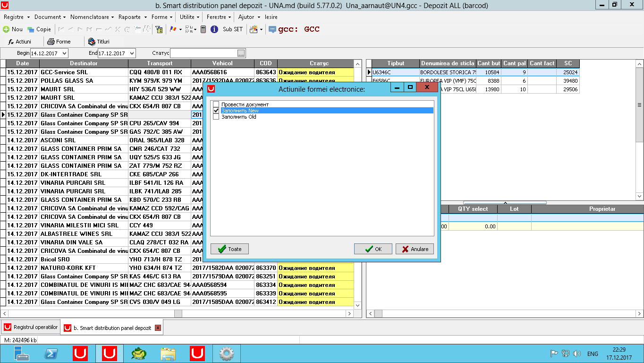Screen dimensions: 644x363
Task: Expand the wizard form icon dropdown arrow
Action: tap(261, 29)
